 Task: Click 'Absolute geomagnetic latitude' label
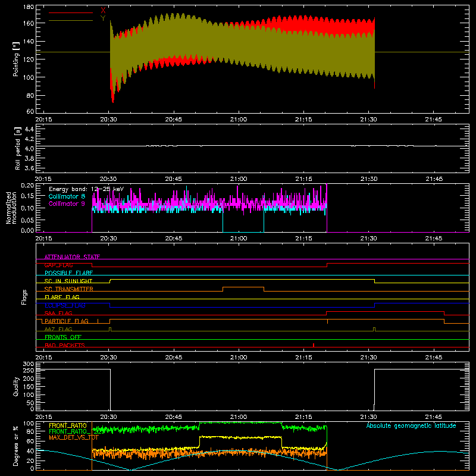point(411,425)
